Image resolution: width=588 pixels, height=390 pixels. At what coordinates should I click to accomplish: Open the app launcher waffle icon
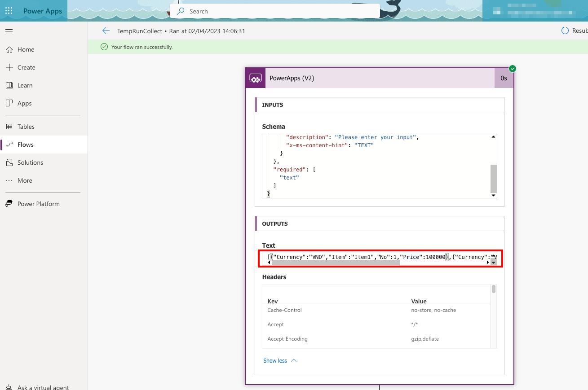pyautogui.click(x=9, y=11)
